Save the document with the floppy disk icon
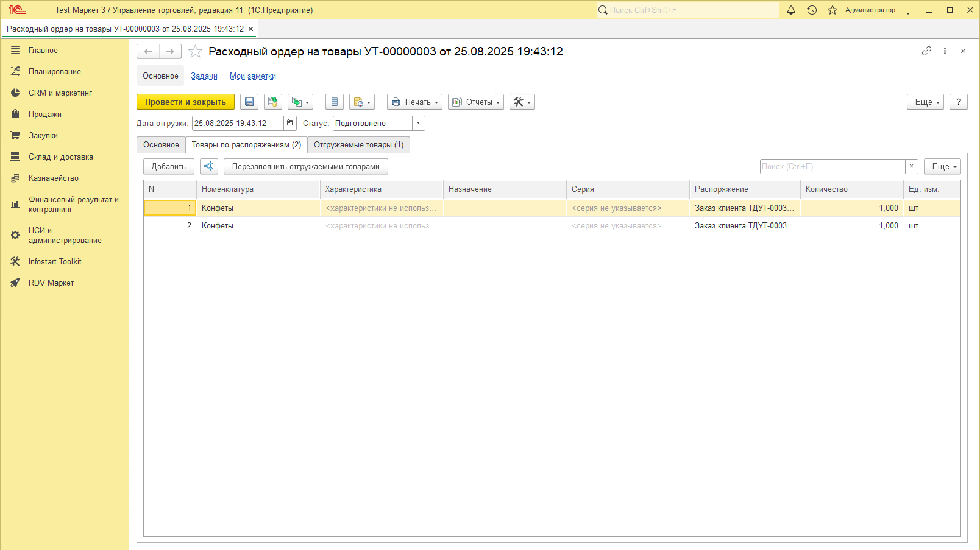 click(x=249, y=102)
